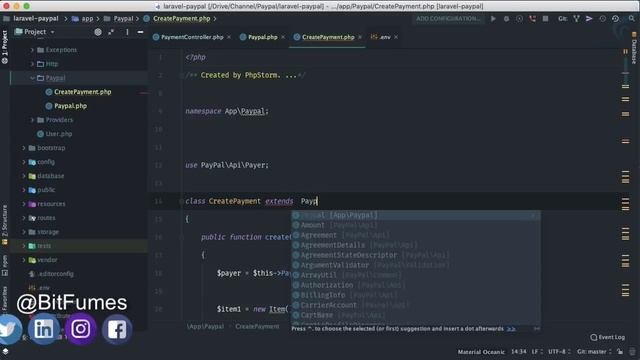Toggle the Database side tool window
The width and height of the screenshot is (640, 360).
[634, 49]
